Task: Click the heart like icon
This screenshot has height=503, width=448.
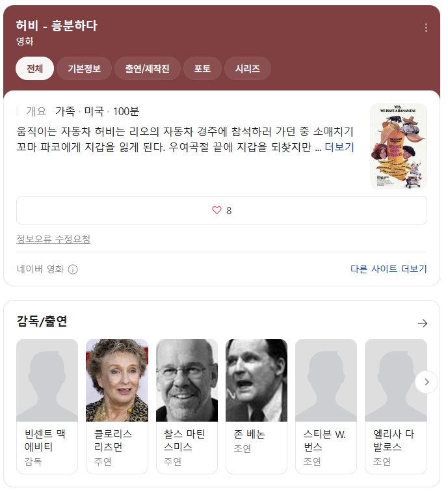Action: 217,210
